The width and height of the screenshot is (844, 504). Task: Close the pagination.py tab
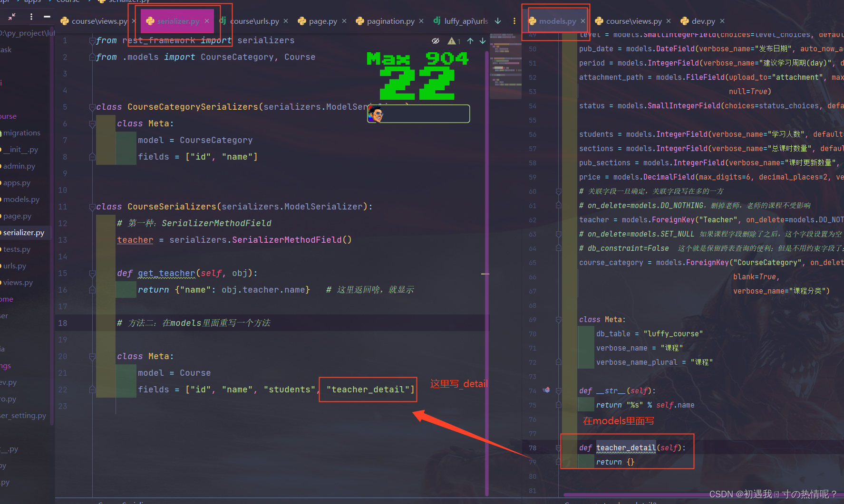[x=421, y=21]
